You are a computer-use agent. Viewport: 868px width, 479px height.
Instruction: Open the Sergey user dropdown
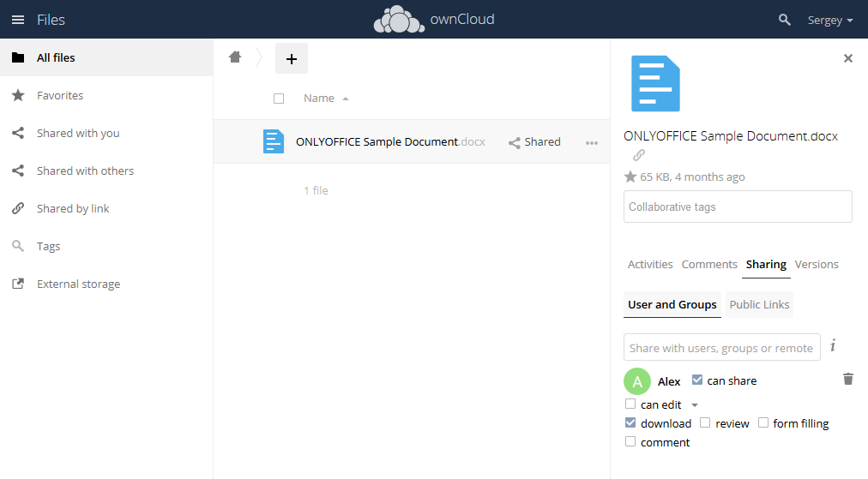tap(829, 20)
